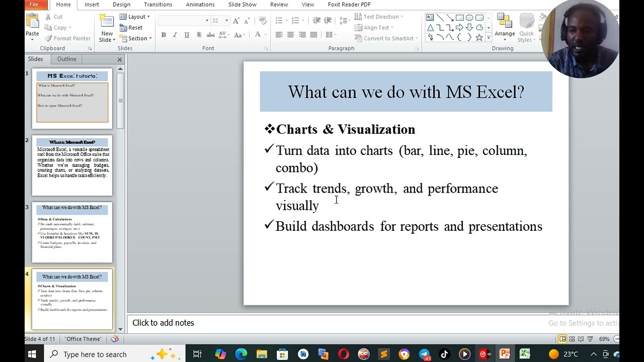Switch to Slide Sorter view

coord(572,339)
